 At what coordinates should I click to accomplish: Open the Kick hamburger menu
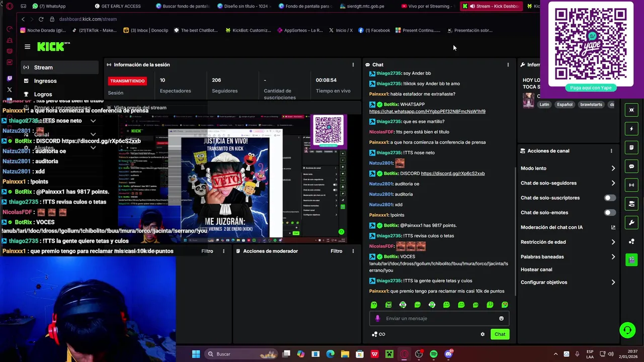[27, 47]
